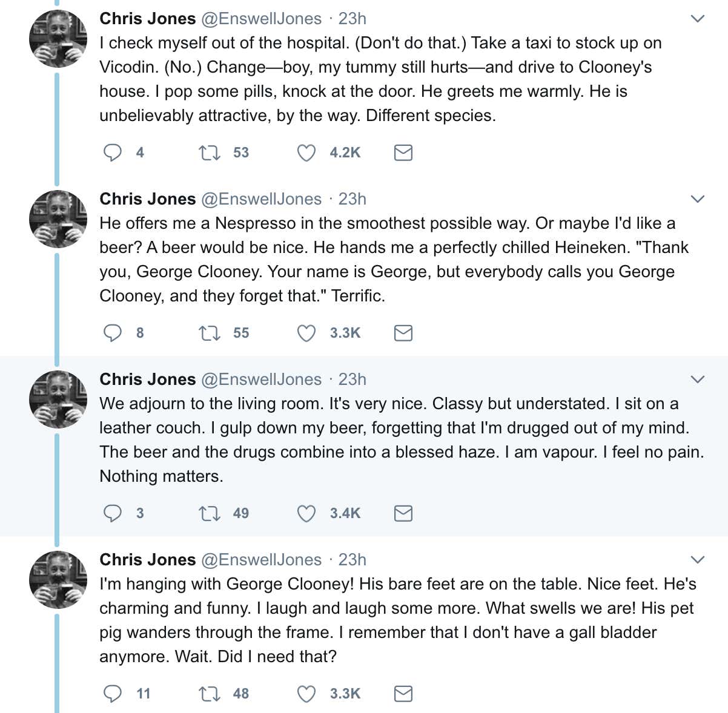728x713 pixels.
Task: Retweet the living room tweet
Action: pyautogui.click(x=210, y=513)
